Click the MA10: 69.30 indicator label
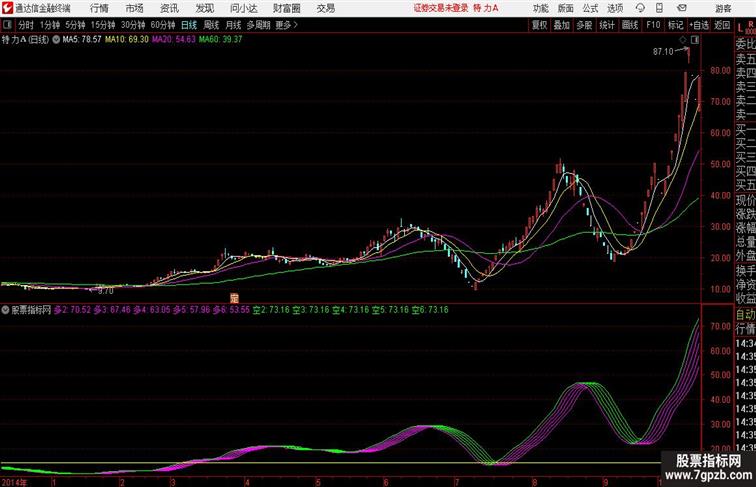 [x=127, y=40]
